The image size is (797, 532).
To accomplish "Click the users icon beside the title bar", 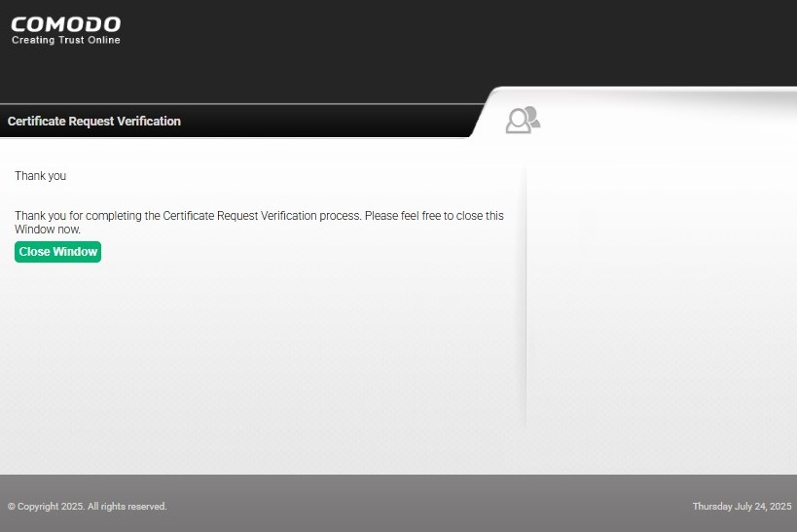I will (x=523, y=120).
